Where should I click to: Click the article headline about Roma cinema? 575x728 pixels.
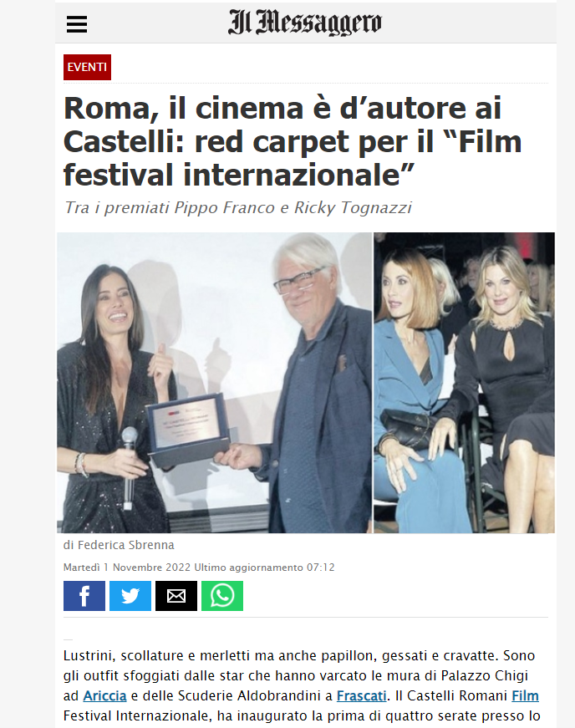pos(293,141)
